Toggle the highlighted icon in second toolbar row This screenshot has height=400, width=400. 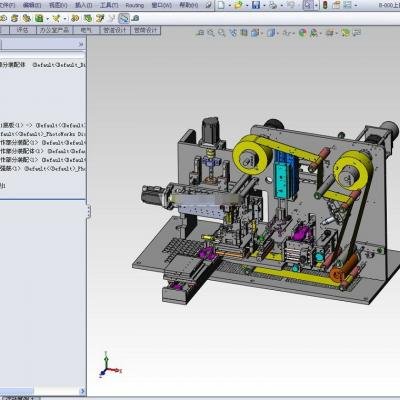point(124,18)
